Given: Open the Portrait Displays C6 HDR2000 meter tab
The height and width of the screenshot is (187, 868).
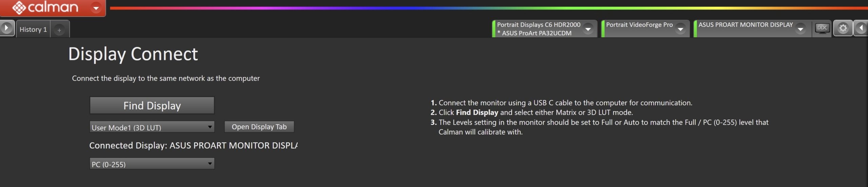Looking at the screenshot, I should (538, 28).
